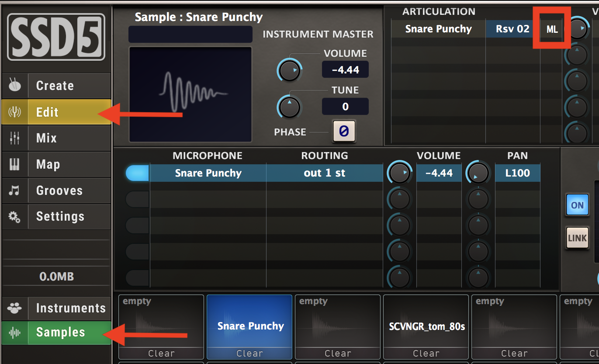Toggle the Snare Punchy microphone enable button

pos(137,173)
